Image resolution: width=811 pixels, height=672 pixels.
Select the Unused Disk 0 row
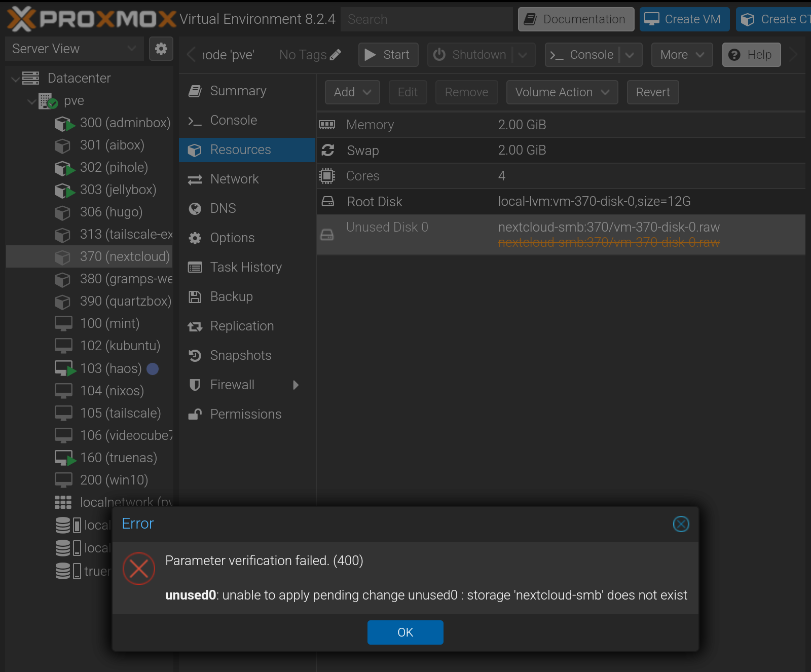tap(561, 235)
